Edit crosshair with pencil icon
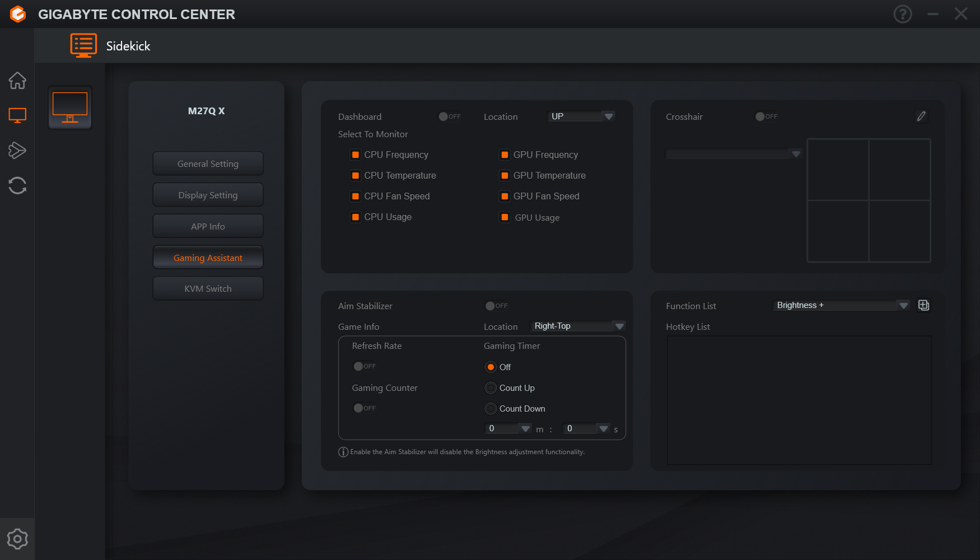This screenshot has height=560, width=980. (x=921, y=116)
